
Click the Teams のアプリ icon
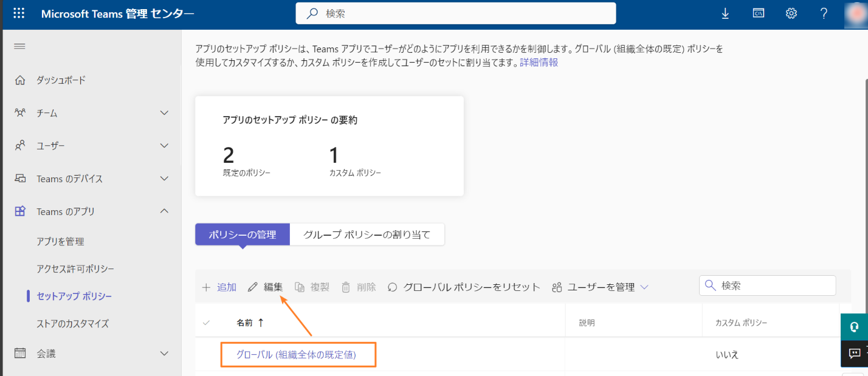click(x=20, y=211)
